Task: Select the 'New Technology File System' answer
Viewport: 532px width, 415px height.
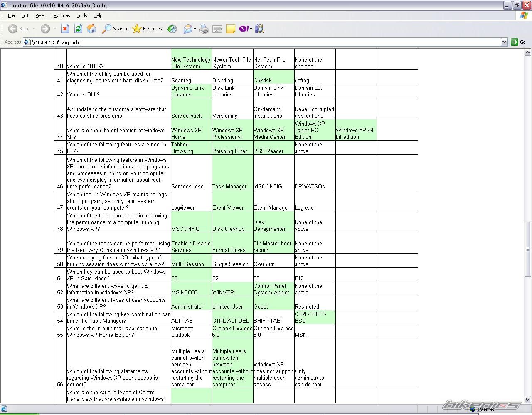Action: click(x=191, y=59)
